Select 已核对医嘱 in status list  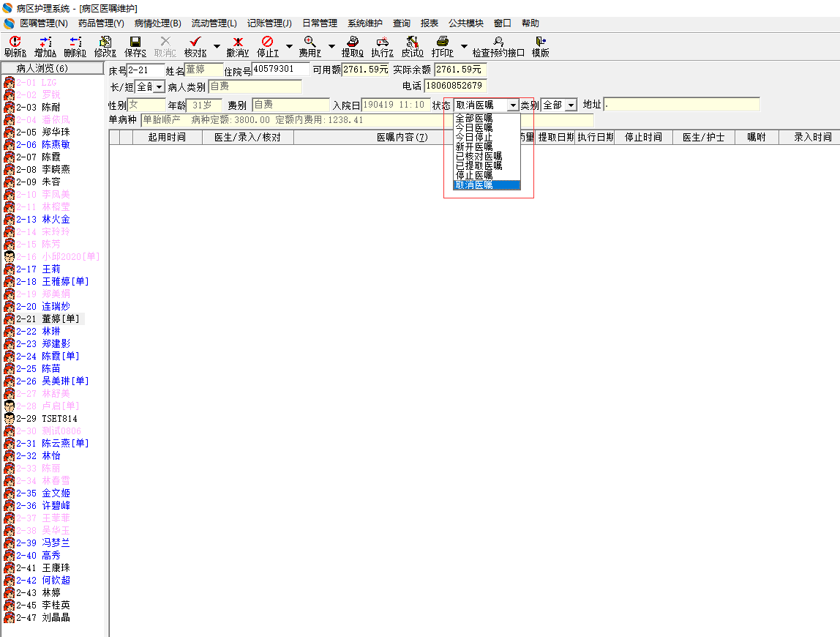click(487, 157)
